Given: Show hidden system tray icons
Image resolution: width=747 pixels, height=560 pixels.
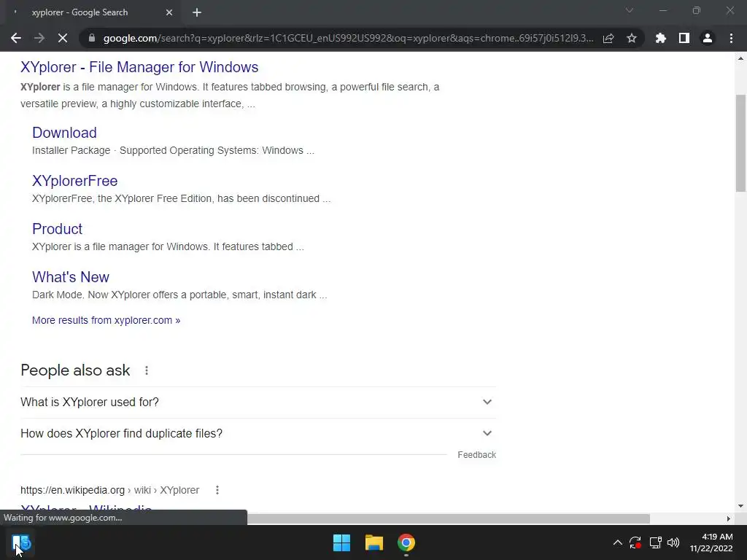Looking at the screenshot, I should point(617,542).
